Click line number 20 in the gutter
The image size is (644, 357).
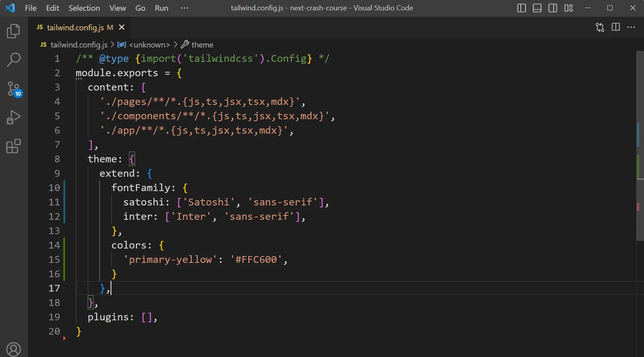tap(54, 331)
